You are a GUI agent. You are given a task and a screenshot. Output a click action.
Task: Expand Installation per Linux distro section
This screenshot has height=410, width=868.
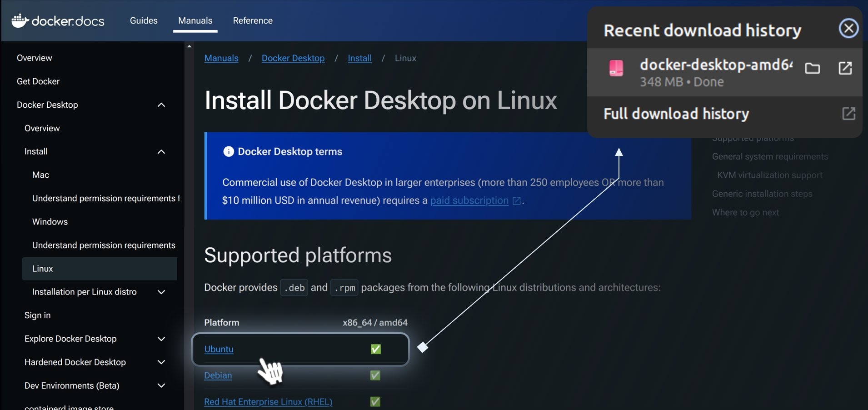click(161, 292)
